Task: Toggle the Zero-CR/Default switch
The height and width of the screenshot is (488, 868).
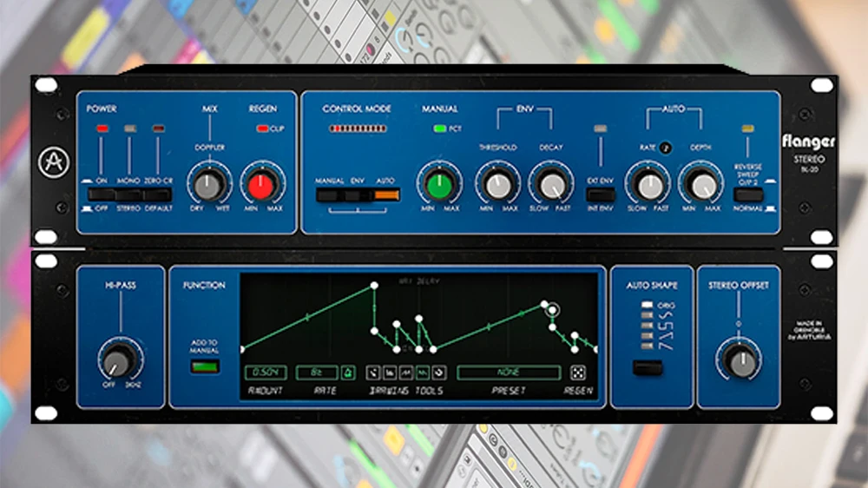Action: coord(158,195)
